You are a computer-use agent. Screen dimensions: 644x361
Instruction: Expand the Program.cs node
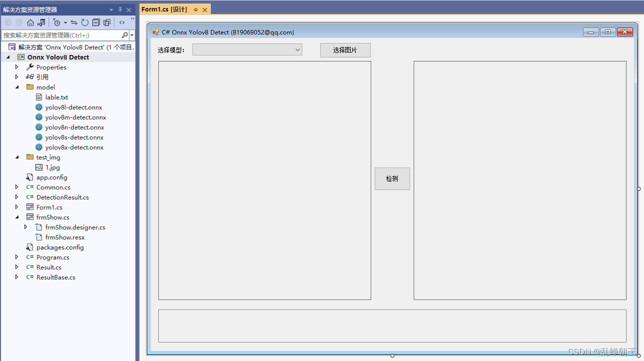tap(16, 257)
